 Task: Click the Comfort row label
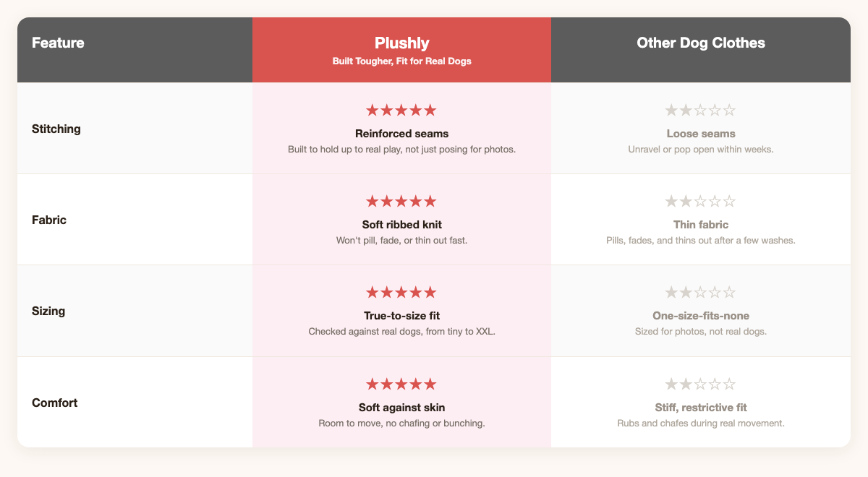(x=55, y=403)
